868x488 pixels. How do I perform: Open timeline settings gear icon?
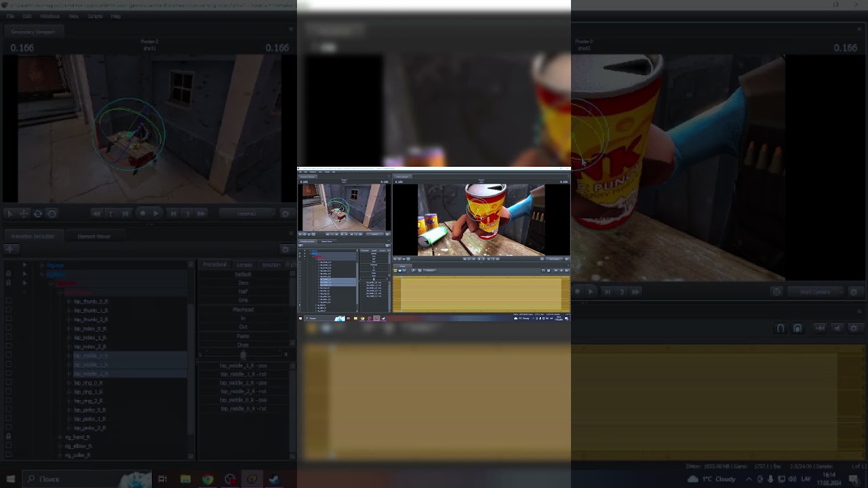[854, 328]
